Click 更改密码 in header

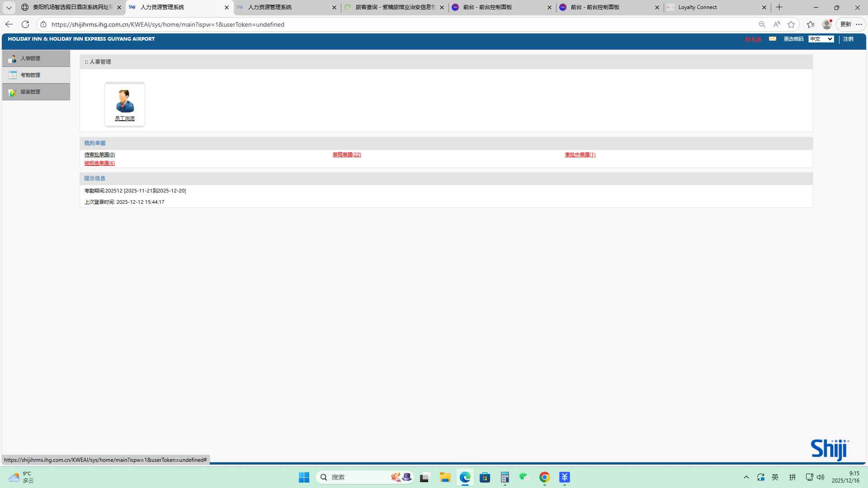[x=793, y=39]
